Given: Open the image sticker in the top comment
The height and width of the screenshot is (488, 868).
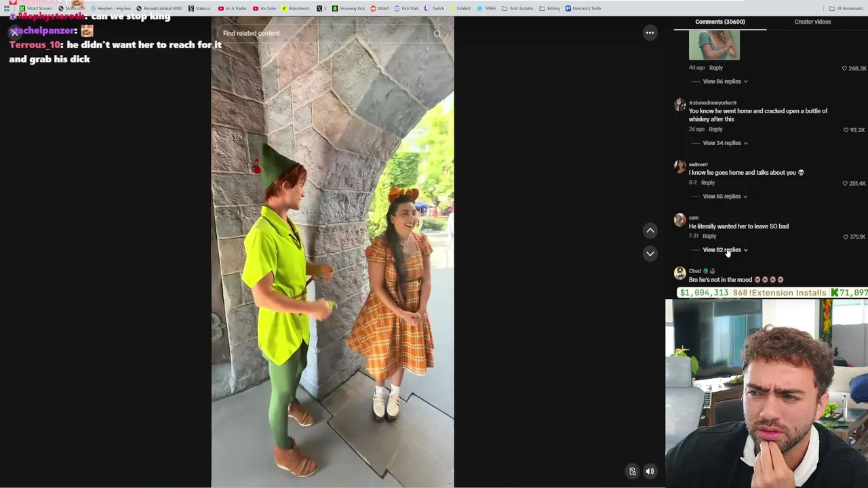Looking at the screenshot, I should click(x=714, y=45).
